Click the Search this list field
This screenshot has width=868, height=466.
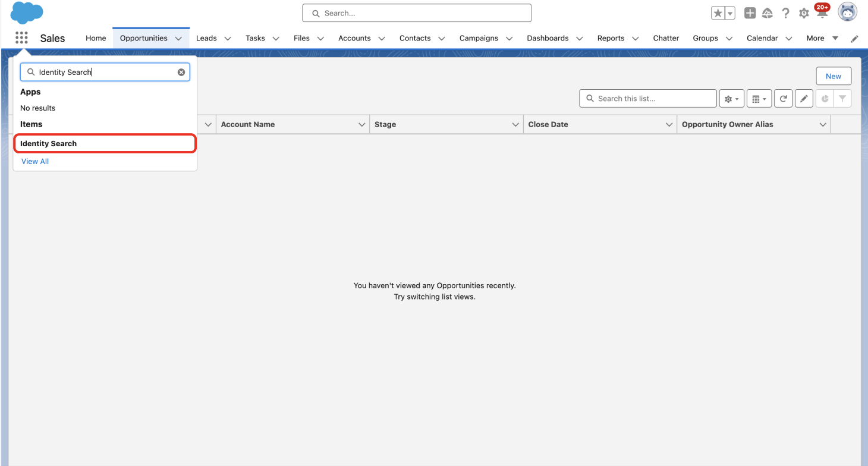648,99
